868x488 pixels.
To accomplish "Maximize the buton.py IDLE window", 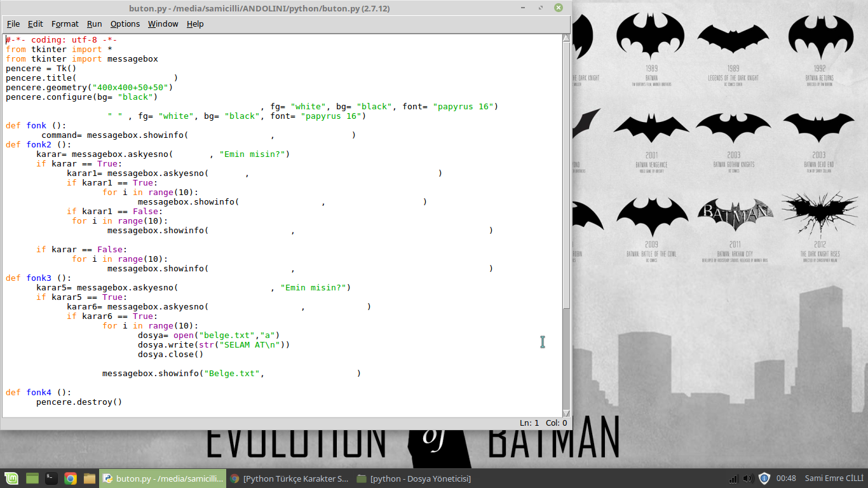I will pyautogui.click(x=541, y=8).
